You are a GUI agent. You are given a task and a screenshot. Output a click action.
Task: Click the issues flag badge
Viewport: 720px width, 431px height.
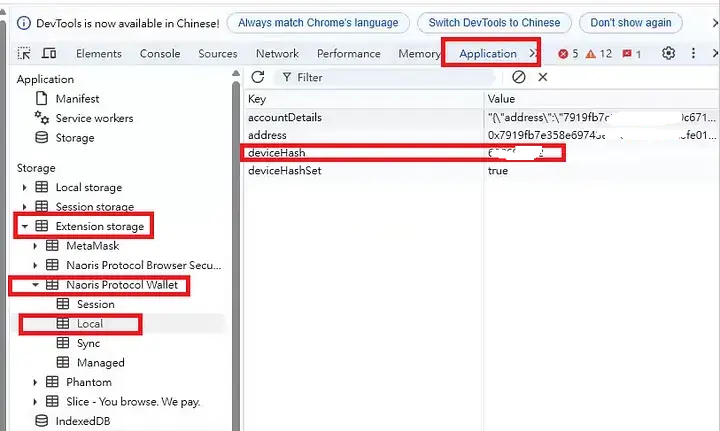tap(631, 54)
